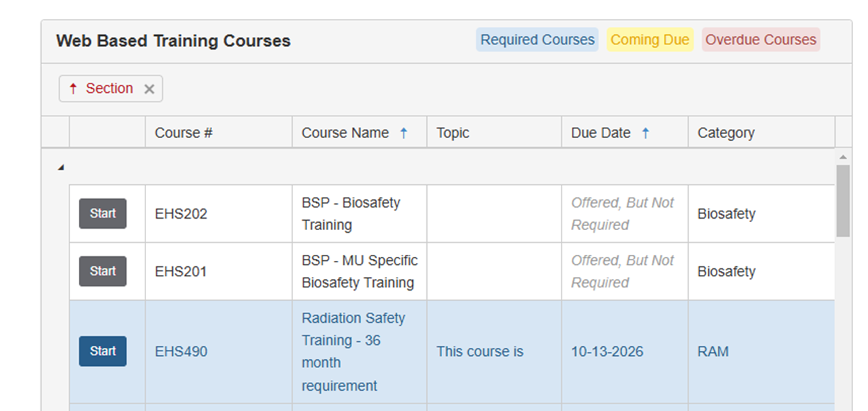868x411 pixels.
Task: Click the RAM category link
Action: click(x=712, y=351)
